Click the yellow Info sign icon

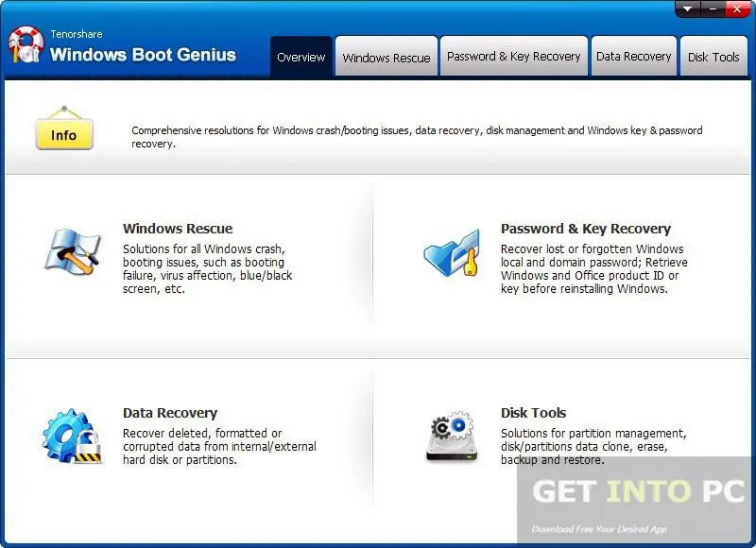pyautogui.click(x=64, y=128)
